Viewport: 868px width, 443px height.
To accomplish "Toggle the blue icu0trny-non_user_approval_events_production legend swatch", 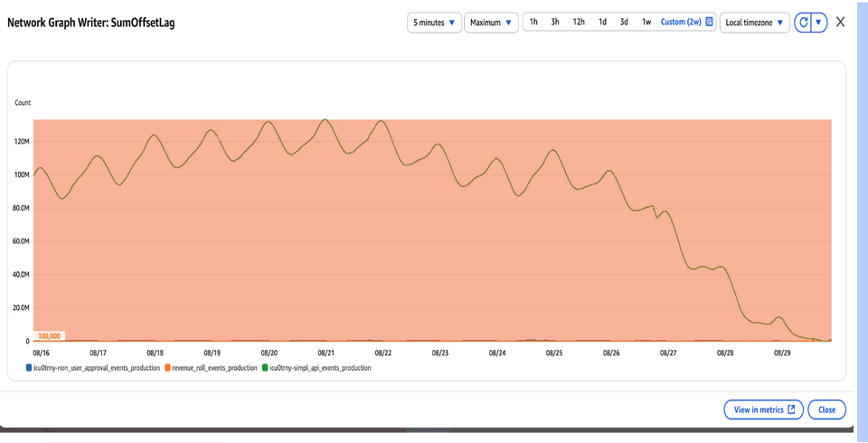I will pos(28,368).
